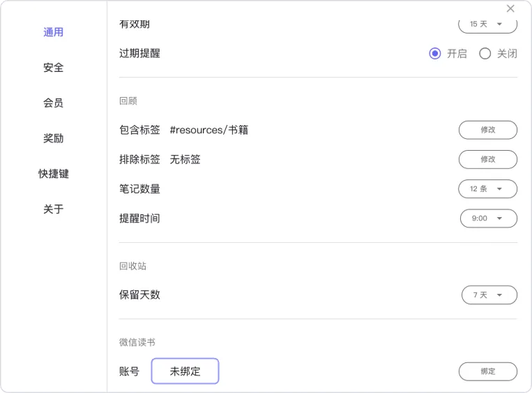
Task: Click the 包含标签 label
Action: (139, 130)
